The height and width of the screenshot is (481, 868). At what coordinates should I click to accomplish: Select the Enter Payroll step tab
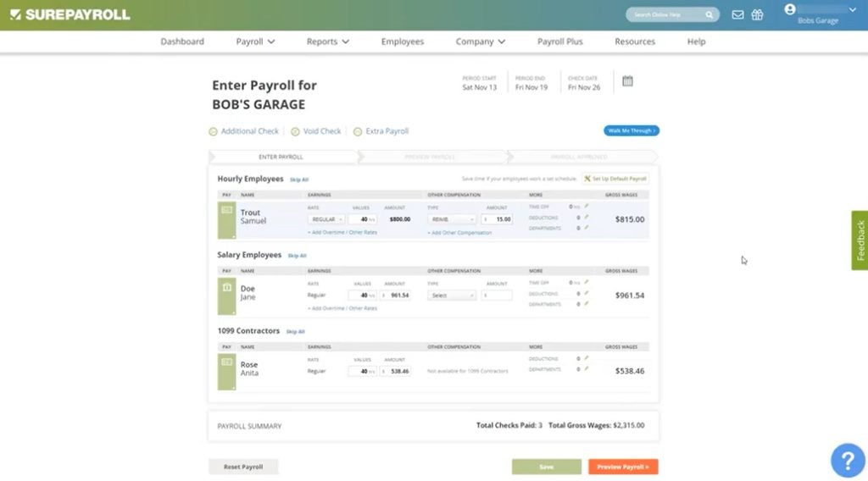click(283, 157)
